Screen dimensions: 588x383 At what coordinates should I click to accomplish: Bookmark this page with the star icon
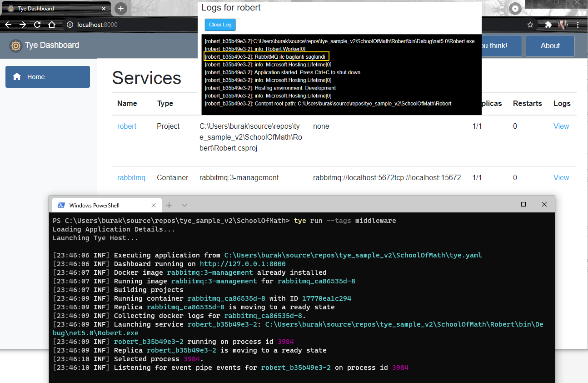[530, 25]
